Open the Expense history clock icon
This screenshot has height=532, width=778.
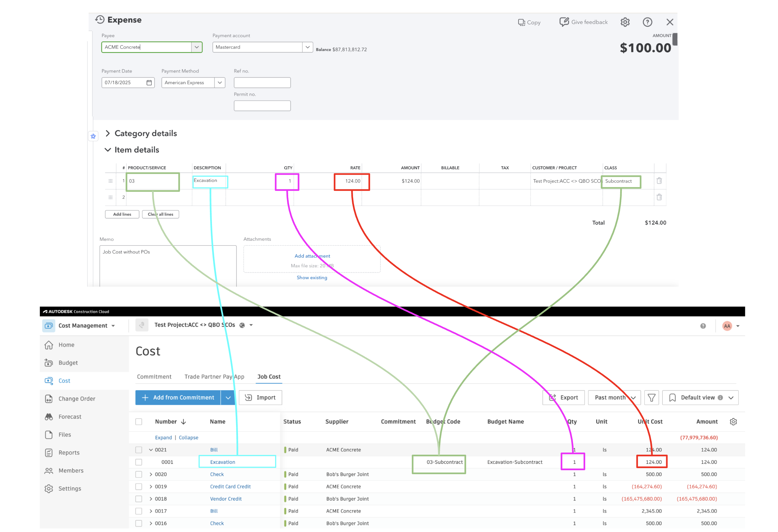click(x=100, y=19)
